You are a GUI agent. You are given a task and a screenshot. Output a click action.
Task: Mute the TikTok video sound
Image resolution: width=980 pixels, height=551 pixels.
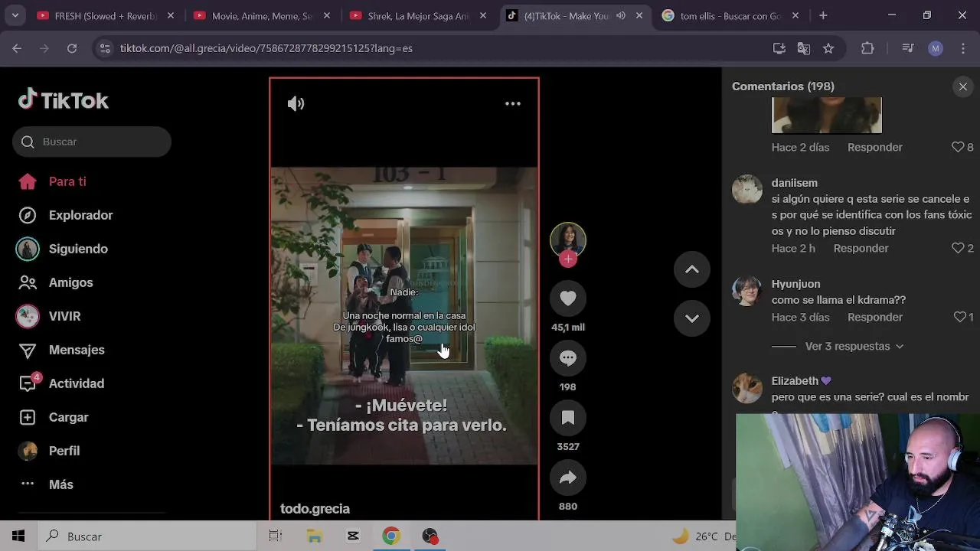296,104
